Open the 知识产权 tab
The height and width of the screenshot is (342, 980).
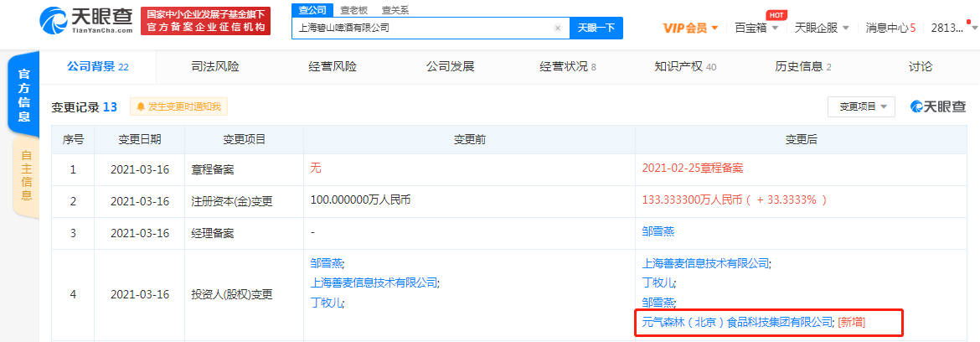(x=684, y=66)
